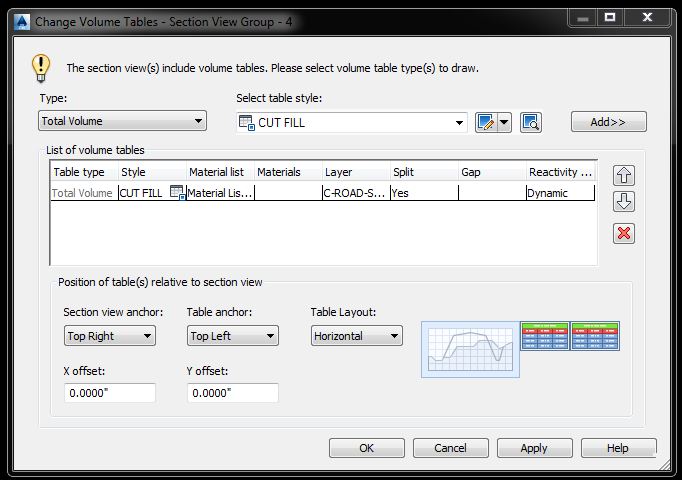Select the Total Volume row cell
The image size is (682, 480).
(x=84, y=193)
